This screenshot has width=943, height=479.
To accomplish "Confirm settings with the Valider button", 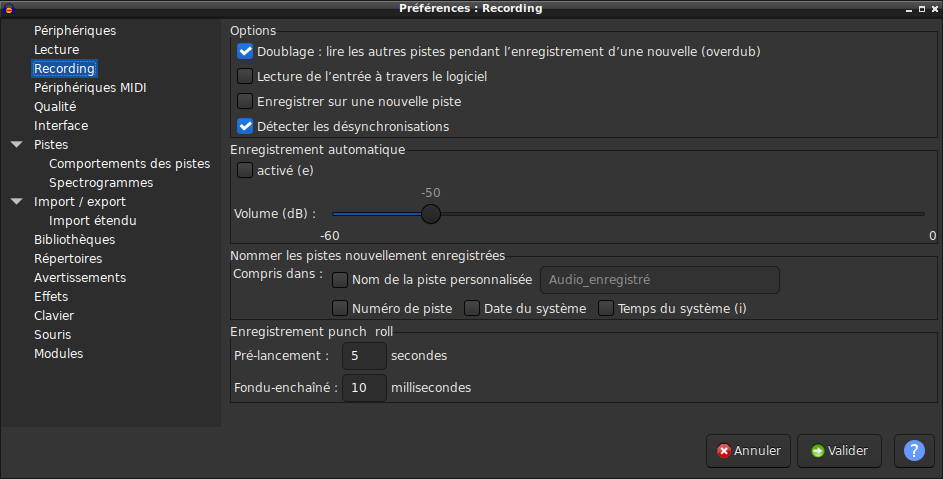I will tap(839, 451).
